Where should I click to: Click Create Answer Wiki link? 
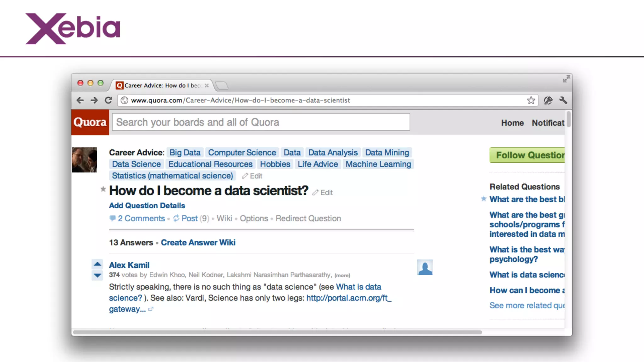[198, 243]
